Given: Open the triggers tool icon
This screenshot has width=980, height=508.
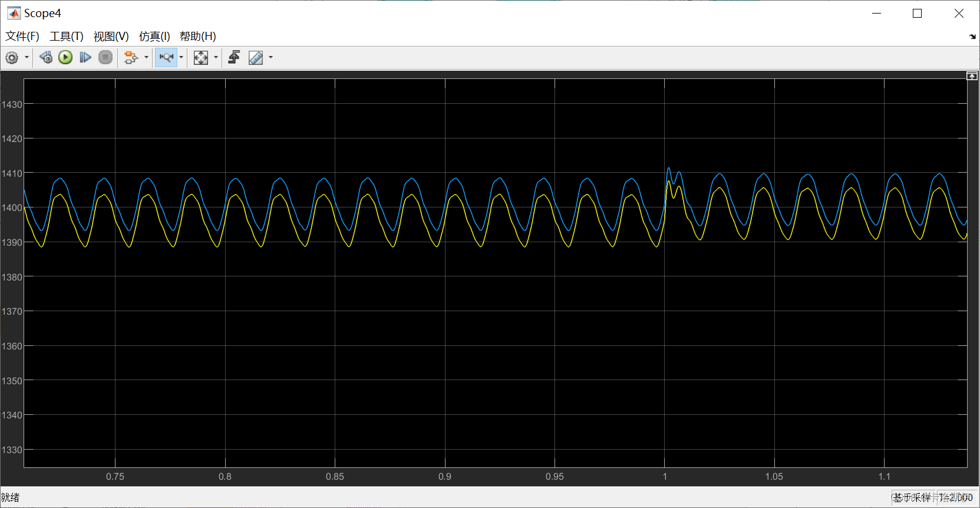Looking at the screenshot, I should tap(234, 57).
